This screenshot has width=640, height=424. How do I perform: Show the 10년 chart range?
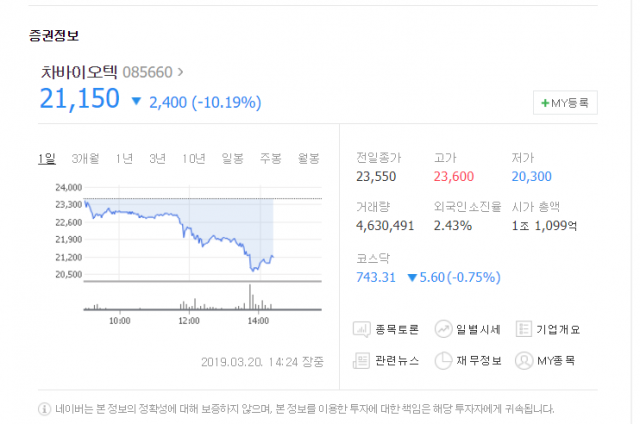point(193,158)
